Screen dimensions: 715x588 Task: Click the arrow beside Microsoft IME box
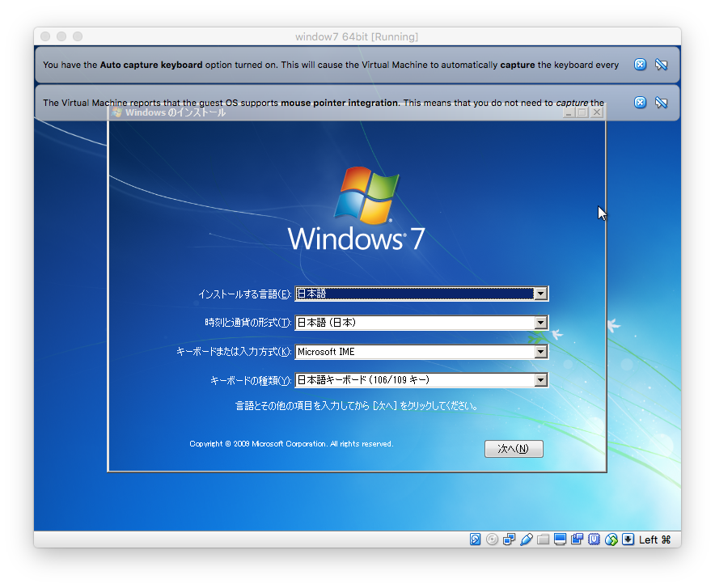[x=541, y=352]
